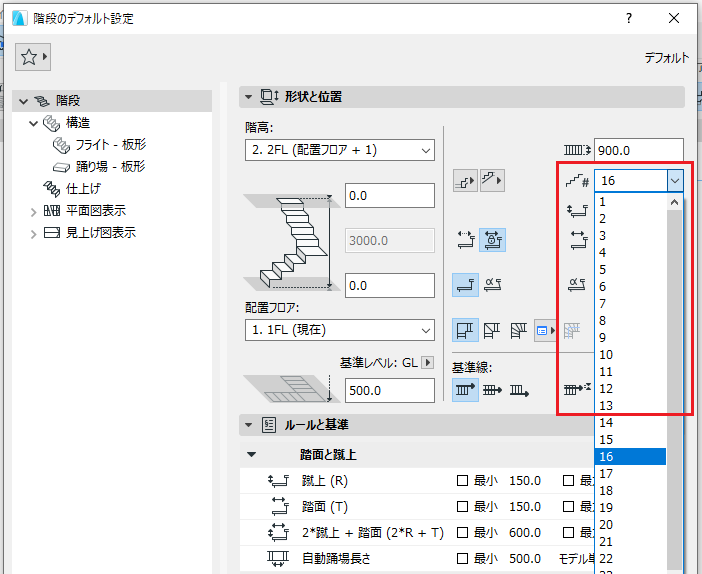
Task: Open the 階高 story dropdown
Action: (x=340, y=150)
